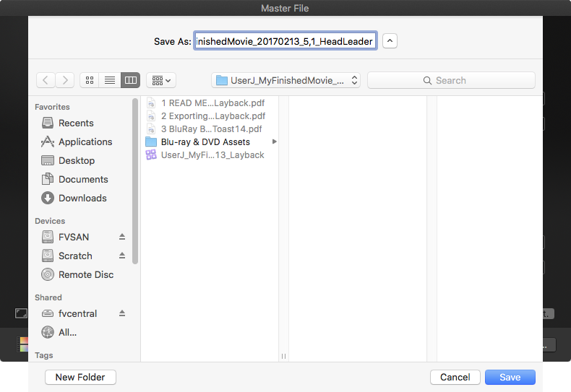
Task: Click the Favorites section header
Action: click(52, 107)
